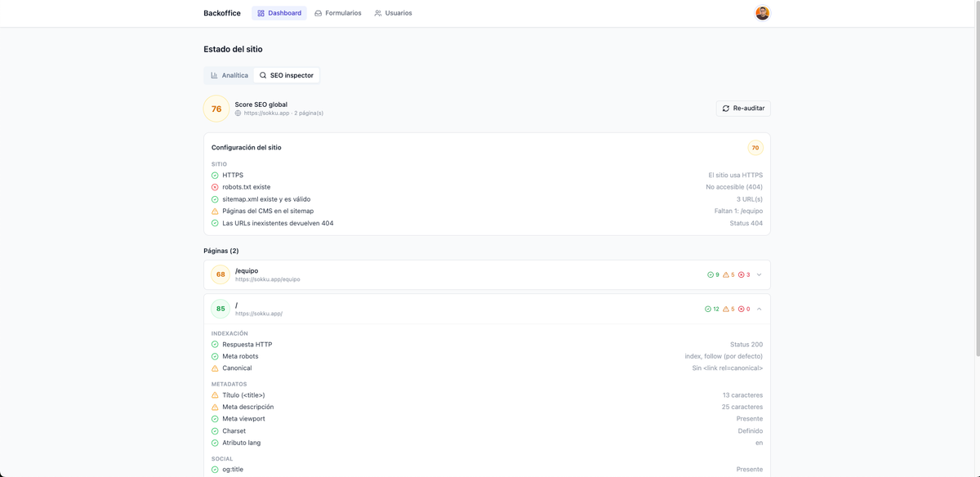980x477 pixels.
Task: Click the warning icon for Meta descripción
Action: tap(215, 408)
